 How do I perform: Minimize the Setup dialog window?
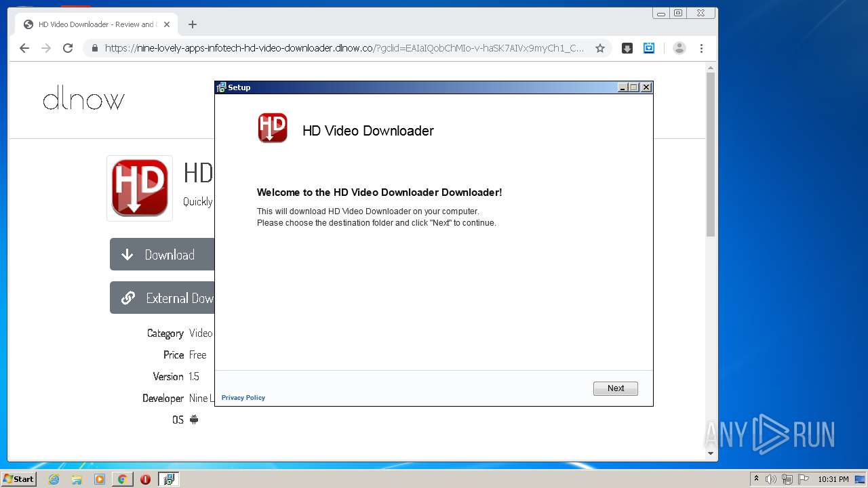[x=623, y=87]
